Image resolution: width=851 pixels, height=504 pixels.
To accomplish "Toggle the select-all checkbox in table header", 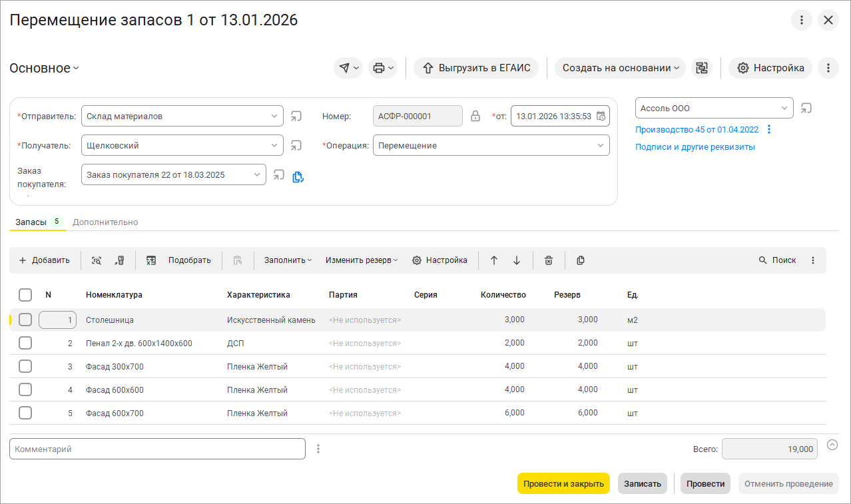I will (x=25, y=295).
